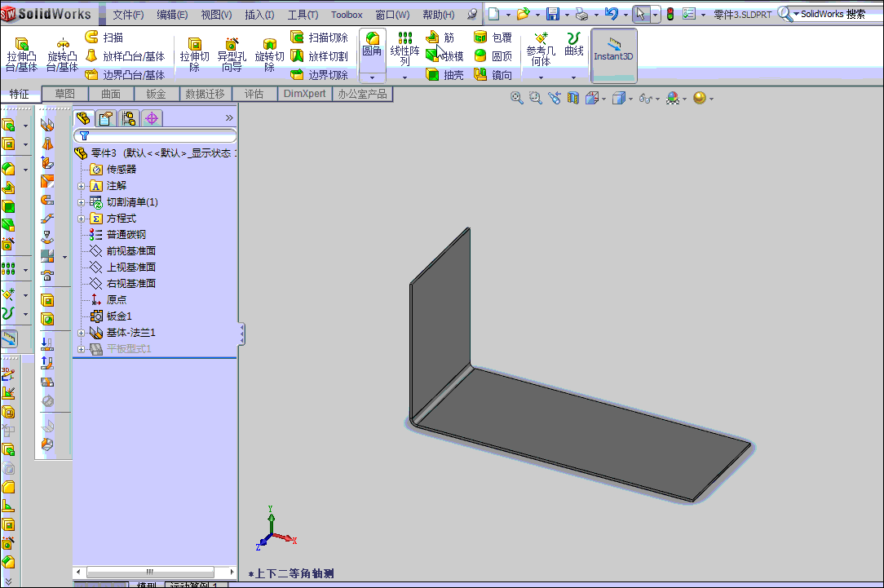This screenshot has height=588, width=884.
Task: Choose the 包覆 wrap tool
Action: coord(493,38)
